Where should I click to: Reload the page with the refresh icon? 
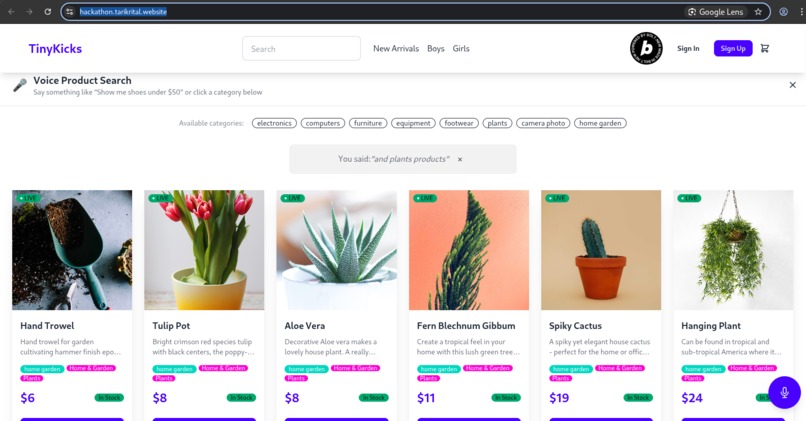(x=47, y=12)
